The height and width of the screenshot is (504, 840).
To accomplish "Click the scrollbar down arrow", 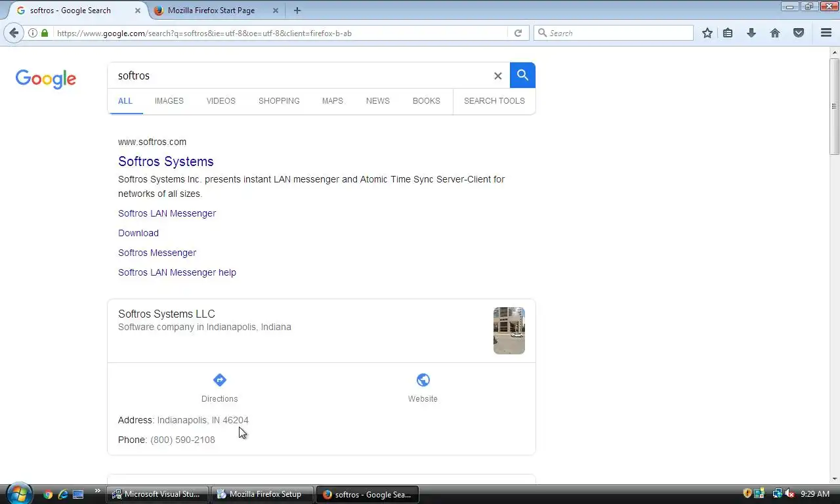I will pos(835,479).
